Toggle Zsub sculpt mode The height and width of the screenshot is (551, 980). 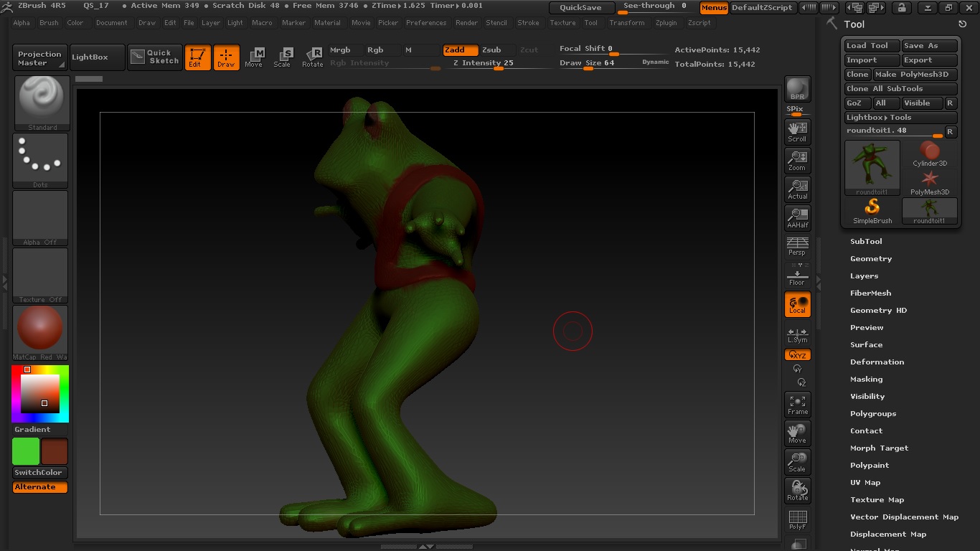point(496,50)
